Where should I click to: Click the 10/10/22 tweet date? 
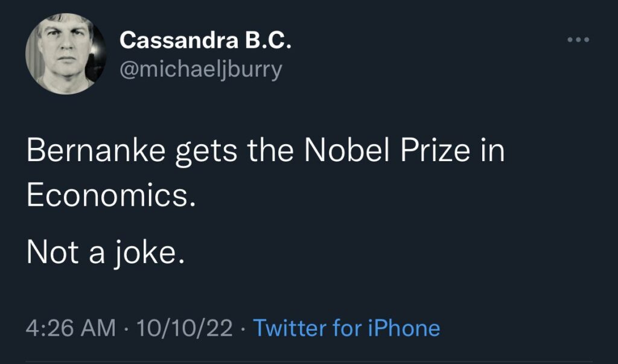tap(185, 328)
